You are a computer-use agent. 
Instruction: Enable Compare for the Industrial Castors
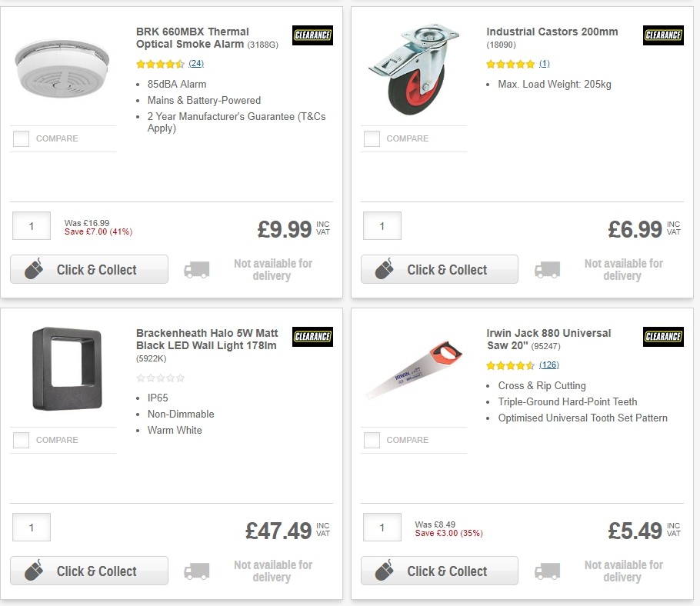(x=372, y=138)
